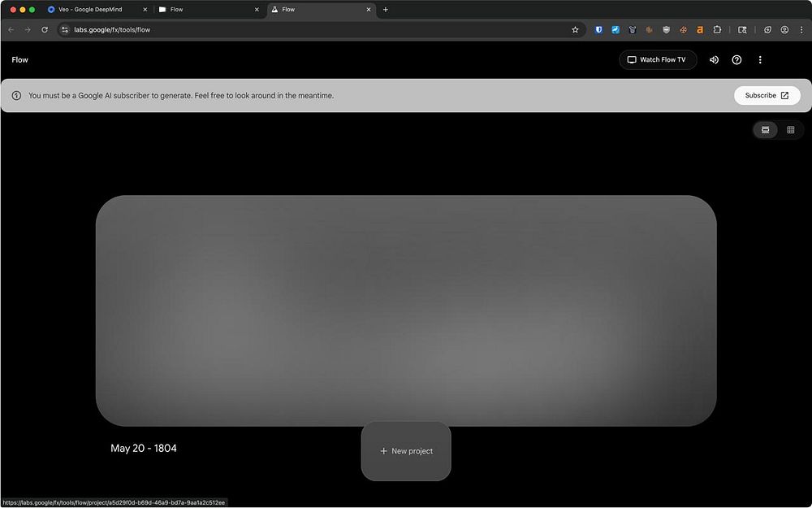812x508 pixels.
Task: Click the Subscribe button
Action: pos(767,95)
